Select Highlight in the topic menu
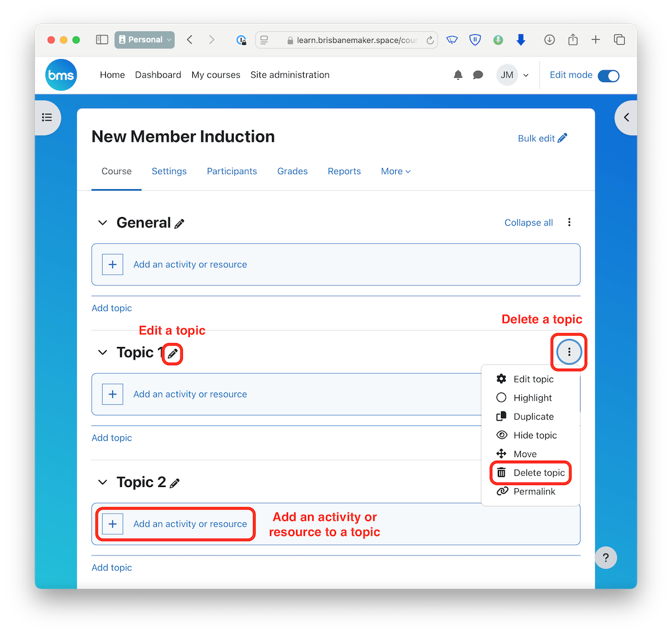The width and height of the screenshot is (672, 635). pyautogui.click(x=533, y=398)
